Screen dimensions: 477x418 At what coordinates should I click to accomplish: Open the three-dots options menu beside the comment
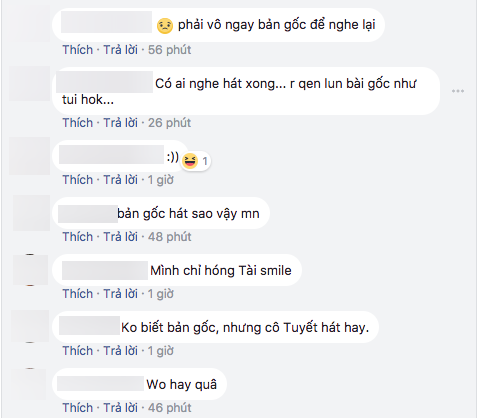pyautogui.click(x=458, y=91)
